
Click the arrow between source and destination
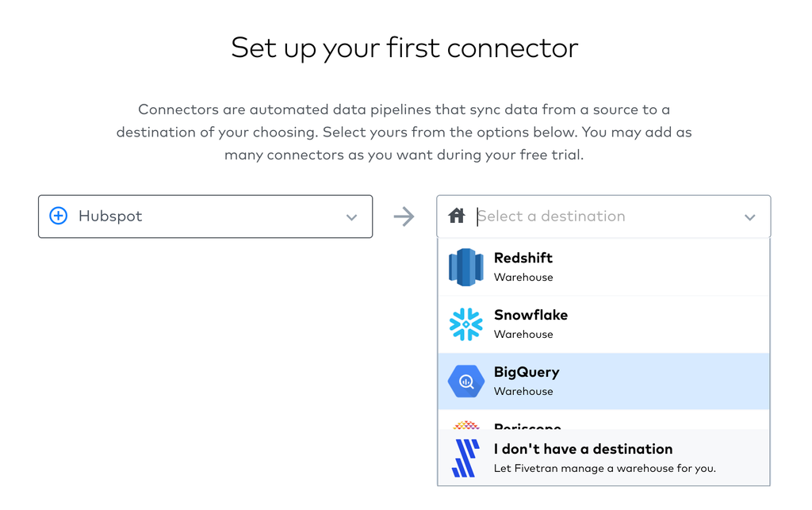pos(404,217)
